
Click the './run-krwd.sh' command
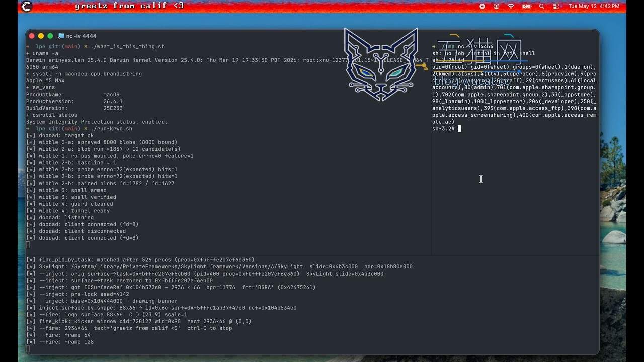(111, 129)
